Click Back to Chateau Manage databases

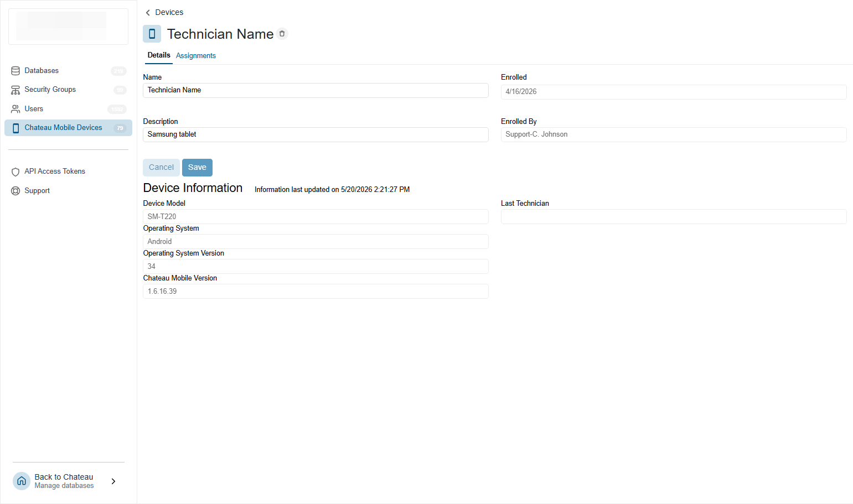[68, 481]
